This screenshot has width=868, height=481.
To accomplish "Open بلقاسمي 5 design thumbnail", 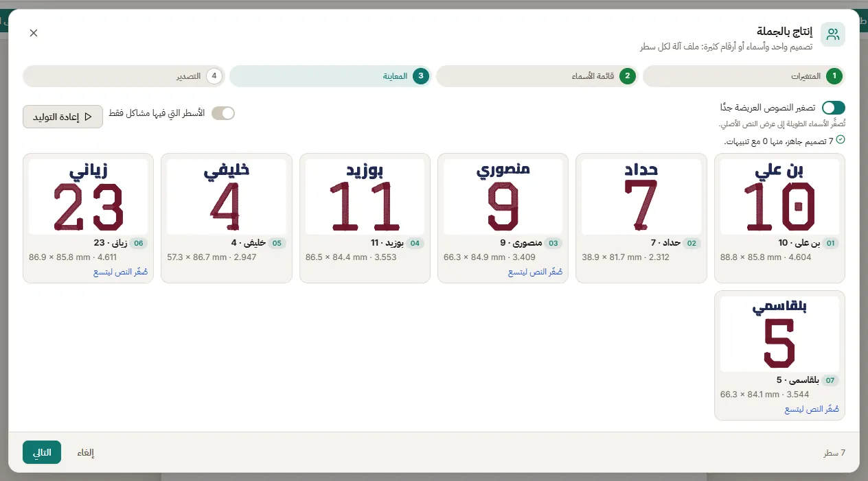I will tap(779, 334).
